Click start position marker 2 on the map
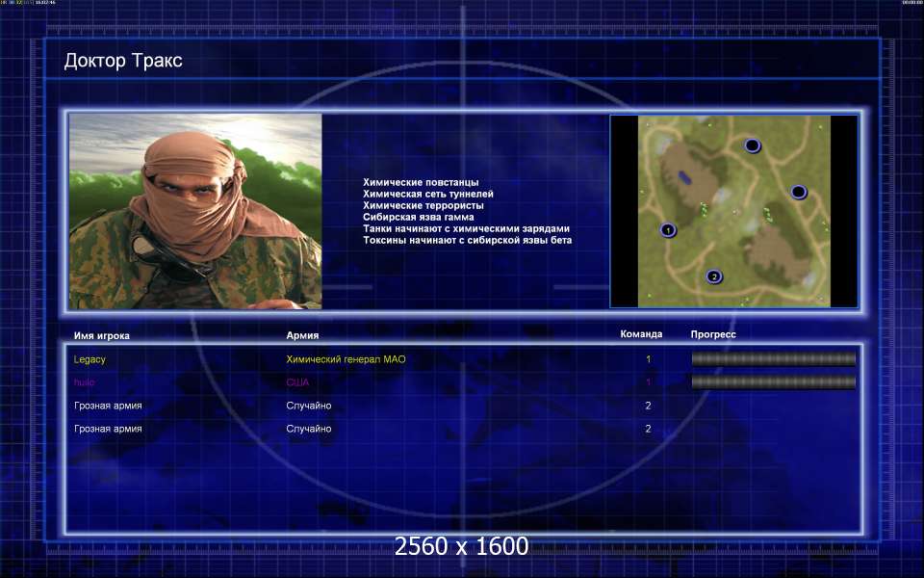The width and height of the screenshot is (924, 578). pos(713,276)
